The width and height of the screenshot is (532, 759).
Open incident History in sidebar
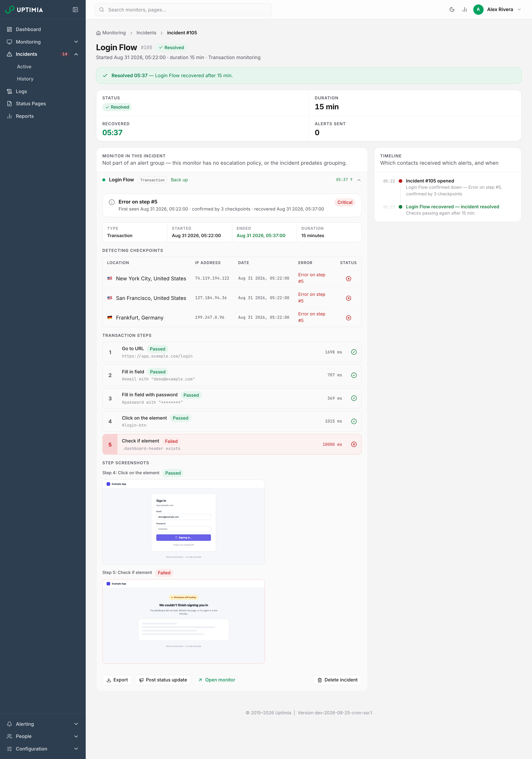coord(25,79)
